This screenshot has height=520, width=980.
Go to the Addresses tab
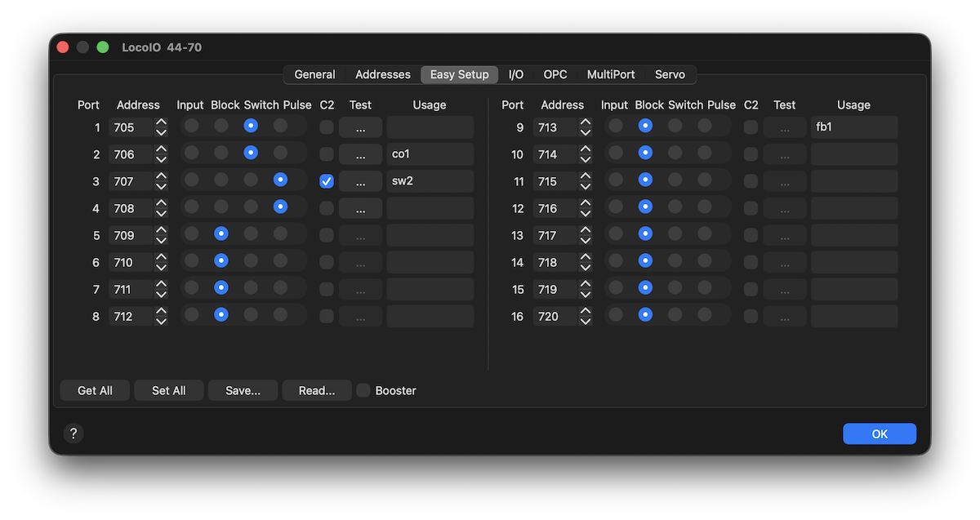point(383,74)
